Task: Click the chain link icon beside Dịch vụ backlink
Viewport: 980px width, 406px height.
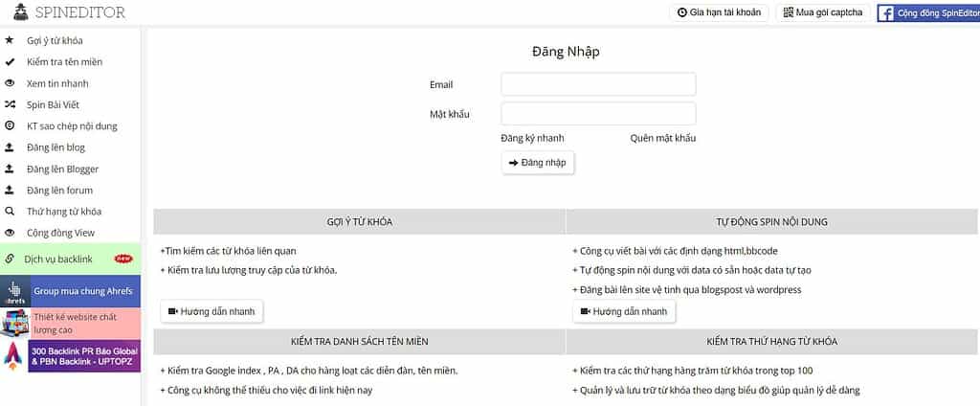Action: tap(9, 259)
